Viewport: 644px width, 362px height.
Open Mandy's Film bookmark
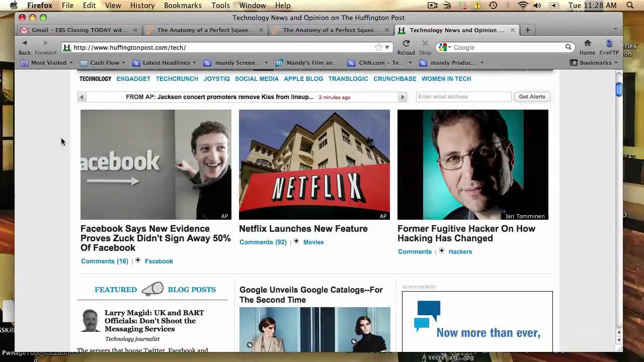(307, 63)
